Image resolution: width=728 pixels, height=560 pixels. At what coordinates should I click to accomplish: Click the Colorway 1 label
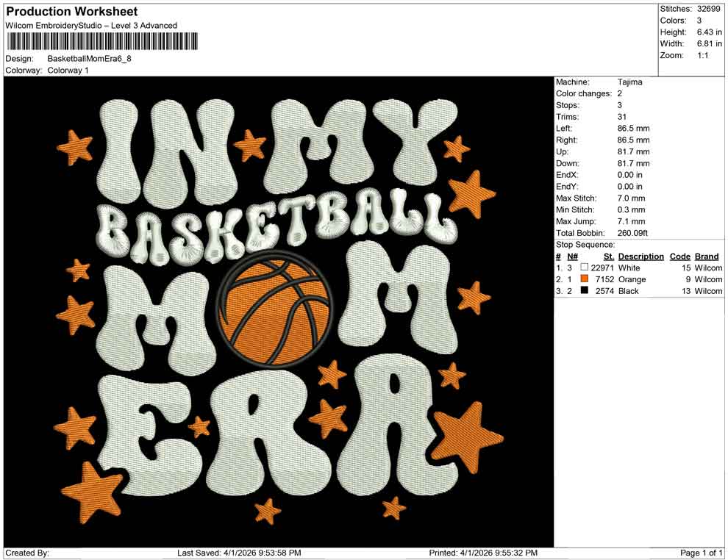[69, 71]
